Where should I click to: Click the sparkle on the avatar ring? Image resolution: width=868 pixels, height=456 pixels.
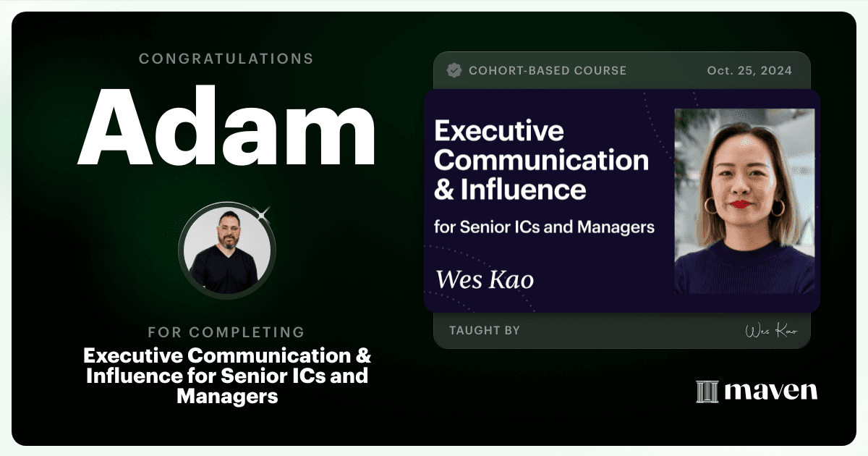tap(263, 214)
